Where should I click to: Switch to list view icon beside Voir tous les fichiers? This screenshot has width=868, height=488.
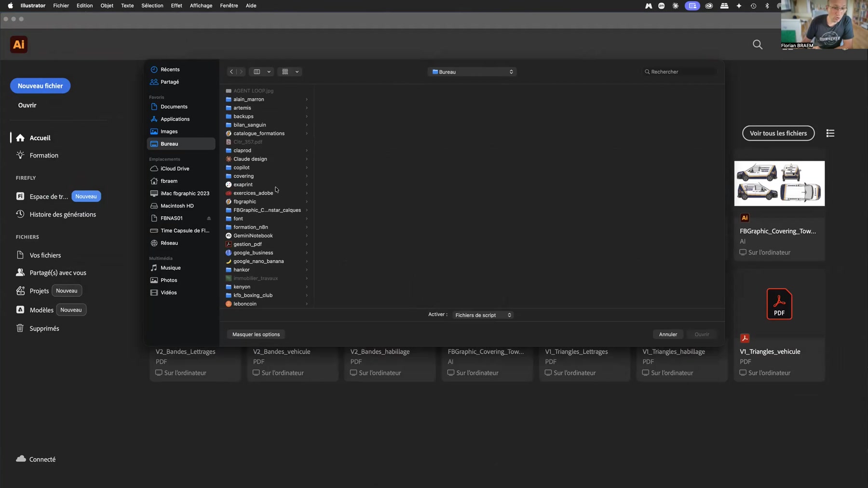click(830, 133)
